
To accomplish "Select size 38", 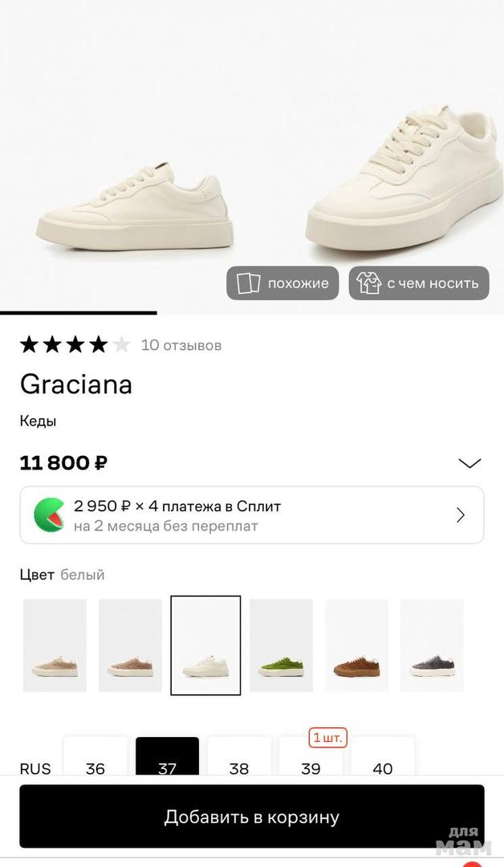I will coord(239,767).
